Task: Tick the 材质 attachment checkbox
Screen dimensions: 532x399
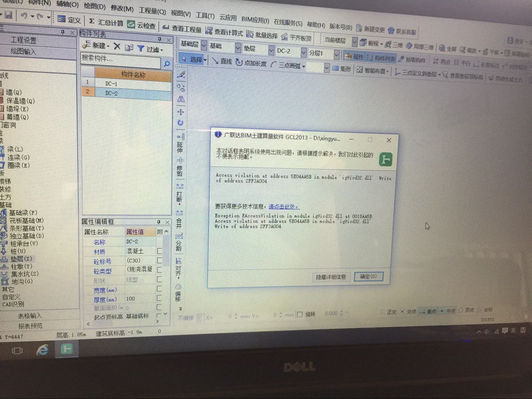Action: tap(160, 251)
